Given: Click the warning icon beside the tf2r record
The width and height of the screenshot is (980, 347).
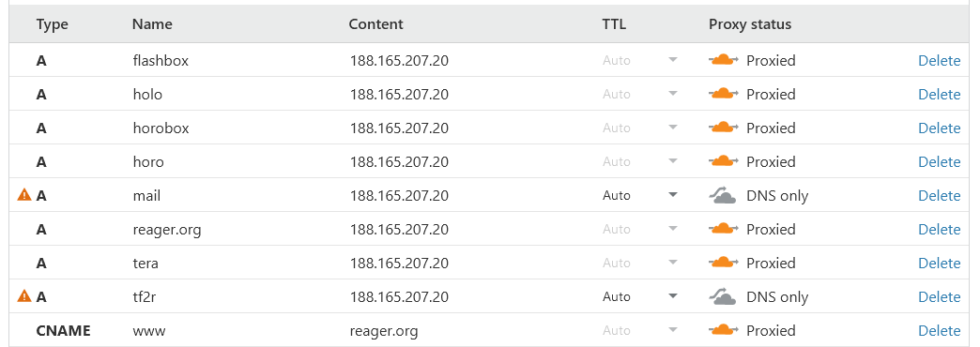Looking at the screenshot, I should [x=23, y=296].
